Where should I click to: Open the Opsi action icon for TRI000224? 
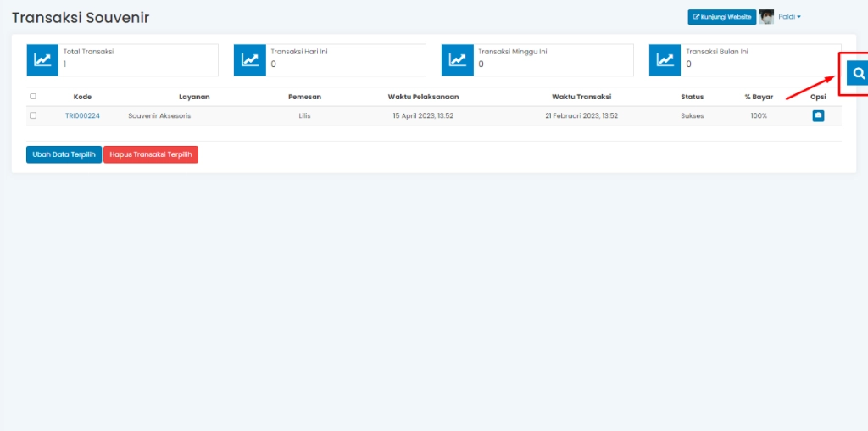tap(818, 115)
